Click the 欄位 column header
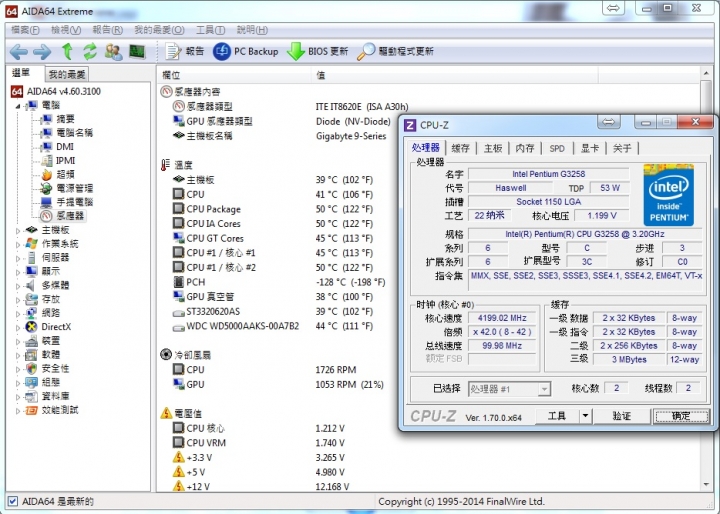 pyautogui.click(x=234, y=75)
